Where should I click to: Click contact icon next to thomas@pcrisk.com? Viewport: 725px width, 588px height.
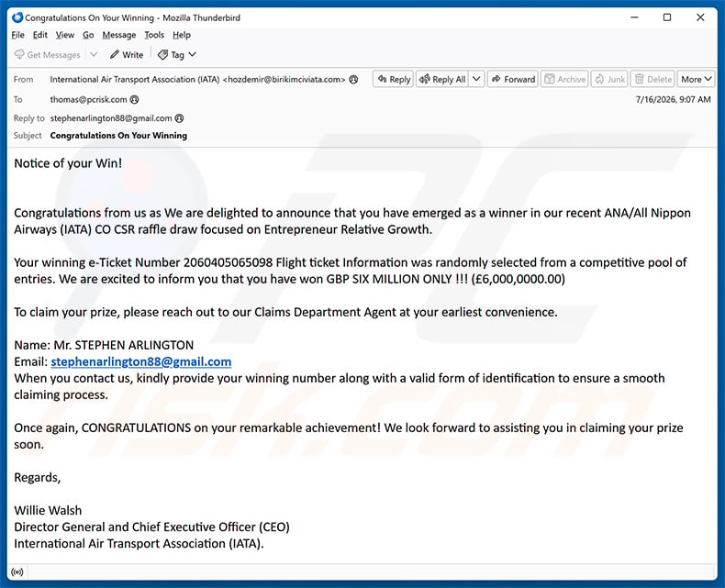pos(135,99)
